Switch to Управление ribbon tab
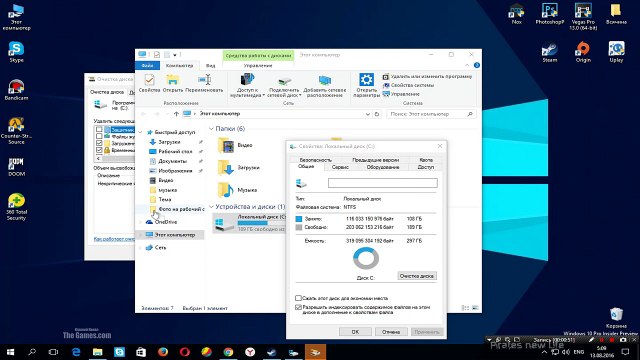The width and height of the screenshot is (640, 360). [258, 65]
